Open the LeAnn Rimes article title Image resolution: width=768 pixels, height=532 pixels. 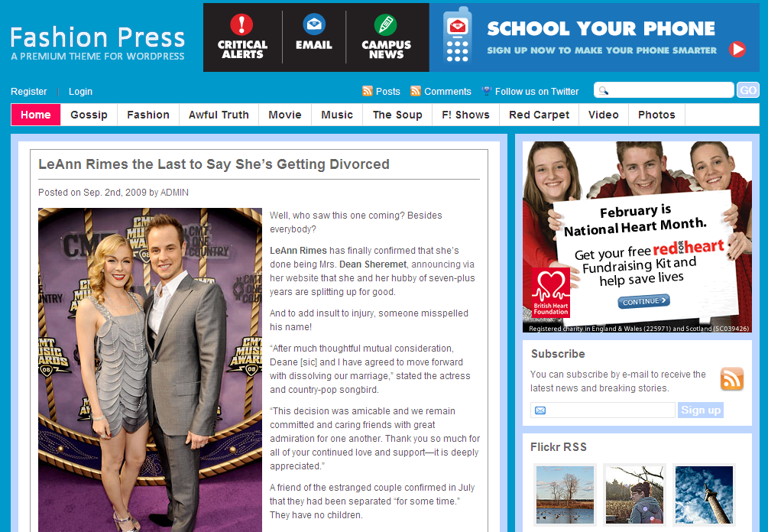pos(214,164)
